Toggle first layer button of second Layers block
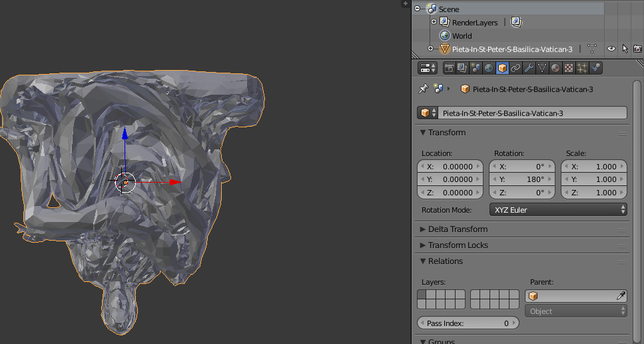Screen dimensions: 644x344 (476, 295)
